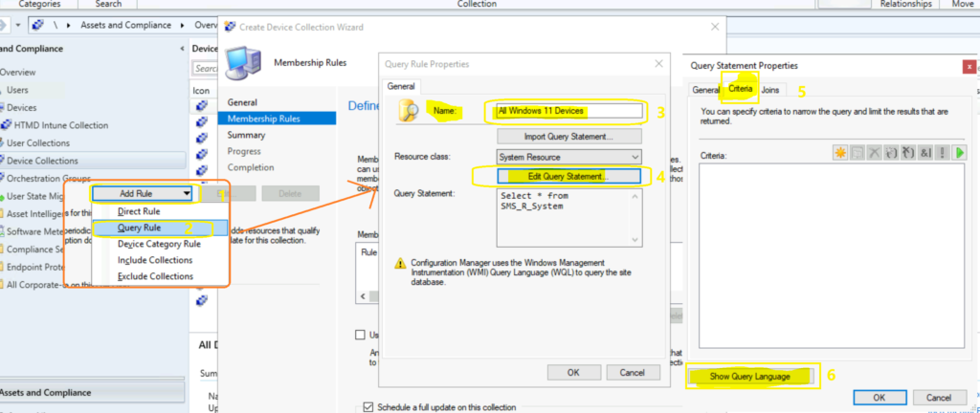This screenshot has width=980, height=413.
Task: Click the Endpoint Protection folder icon
Action: [x=3, y=267]
